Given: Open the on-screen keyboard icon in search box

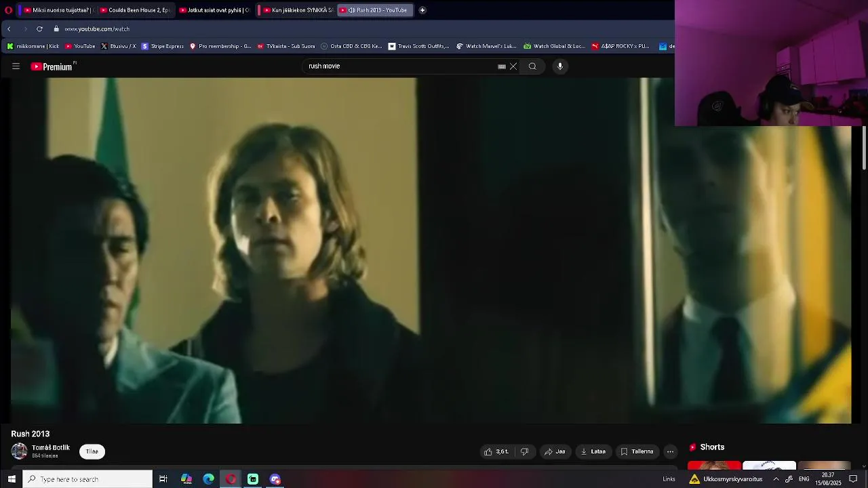Looking at the screenshot, I should click(502, 66).
